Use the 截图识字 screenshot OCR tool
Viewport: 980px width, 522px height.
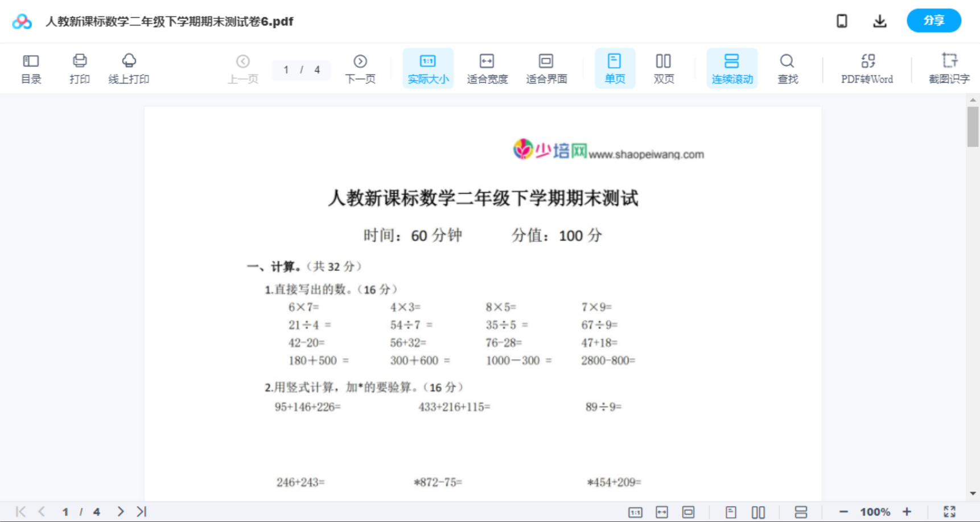(949, 68)
